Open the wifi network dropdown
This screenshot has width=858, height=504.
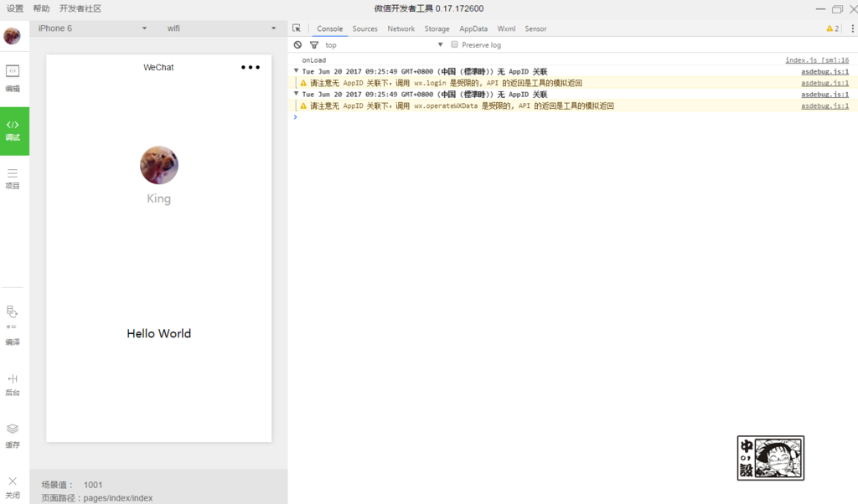[221, 28]
